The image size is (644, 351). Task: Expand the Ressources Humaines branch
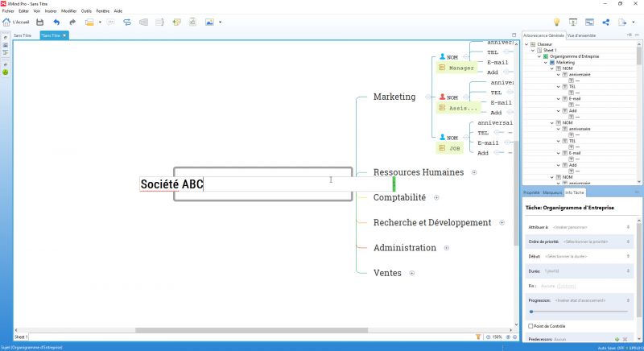coord(474,172)
